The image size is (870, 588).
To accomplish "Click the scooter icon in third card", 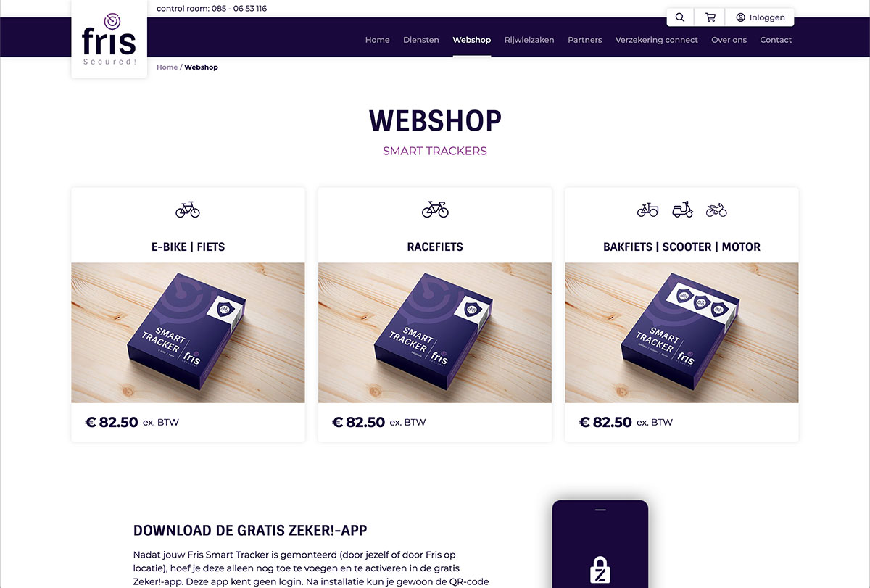I will coord(682,210).
